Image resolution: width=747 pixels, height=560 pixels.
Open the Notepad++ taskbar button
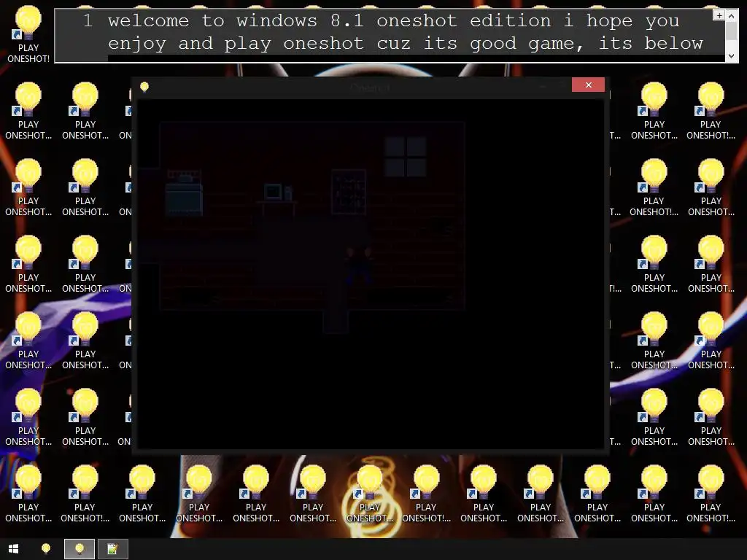(x=113, y=549)
